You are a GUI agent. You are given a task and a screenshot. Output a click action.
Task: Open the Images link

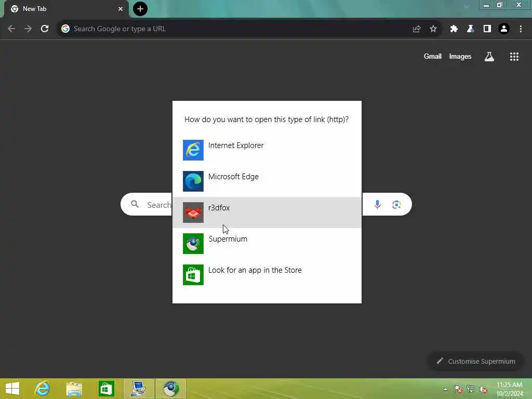point(460,56)
